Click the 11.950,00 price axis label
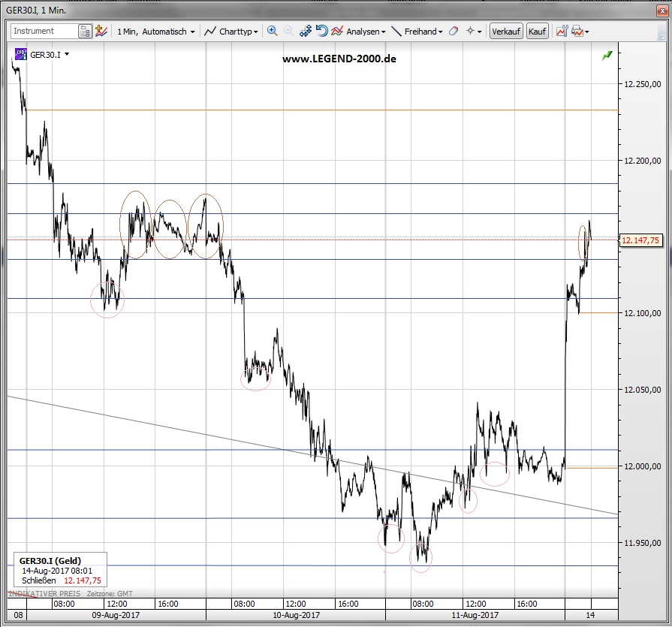This screenshot has height=627, width=672. (643, 543)
